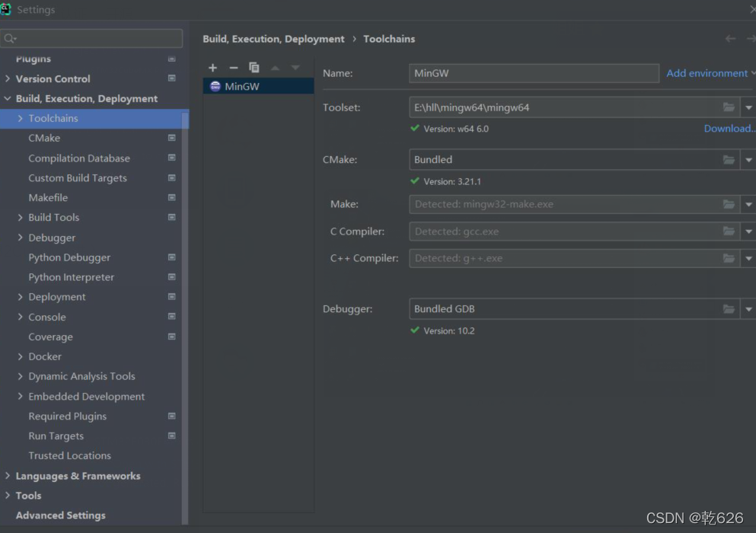Copy the selected toolchain
The height and width of the screenshot is (533, 756).
[254, 68]
